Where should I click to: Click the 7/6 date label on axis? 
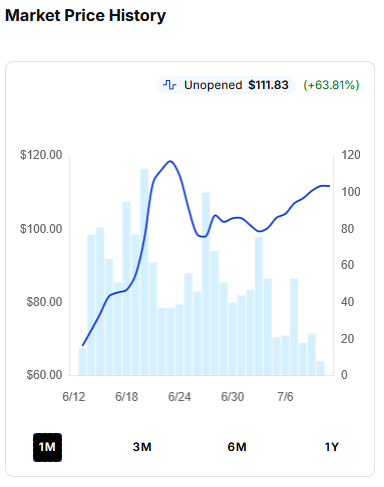pos(285,397)
